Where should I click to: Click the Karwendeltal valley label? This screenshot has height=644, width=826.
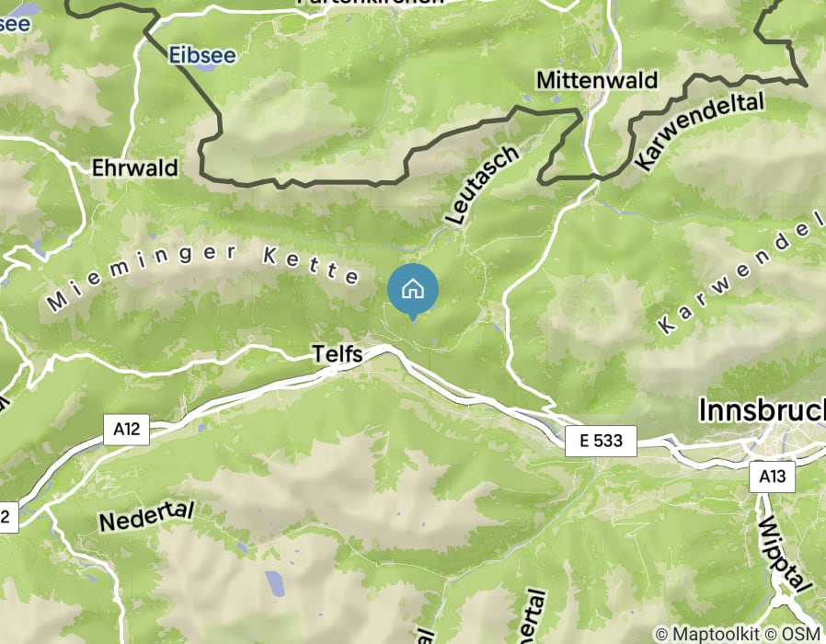(x=700, y=132)
